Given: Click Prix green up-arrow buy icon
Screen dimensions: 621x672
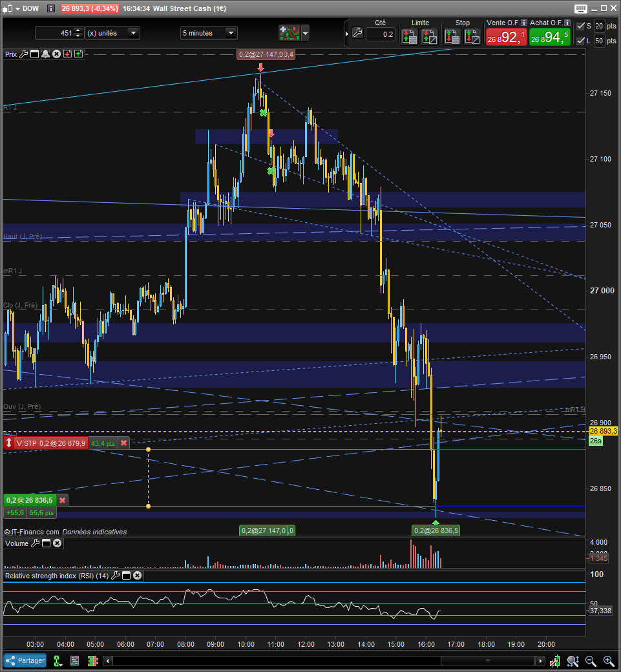Looking at the screenshot, I should (x=78, y=54).
